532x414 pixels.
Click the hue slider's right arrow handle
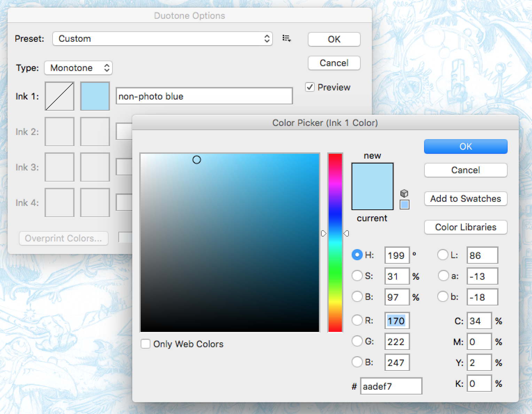point(346,233)
